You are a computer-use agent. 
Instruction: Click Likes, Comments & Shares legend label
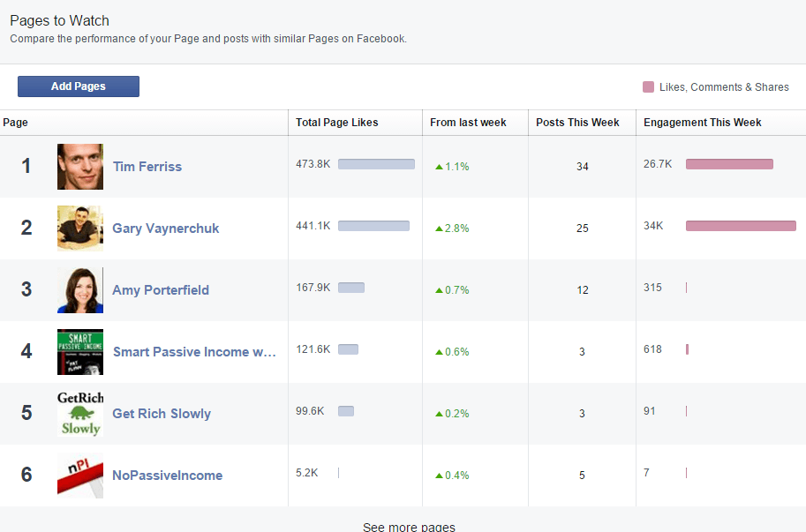pos(724,86)
